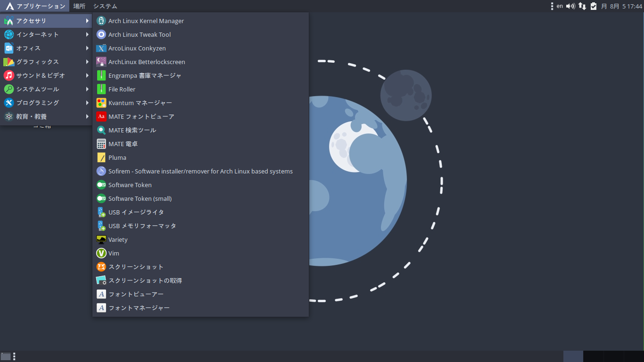644x362 pixels.
Task: Click the オフィス document icon
Action: [x=9, y=48]
